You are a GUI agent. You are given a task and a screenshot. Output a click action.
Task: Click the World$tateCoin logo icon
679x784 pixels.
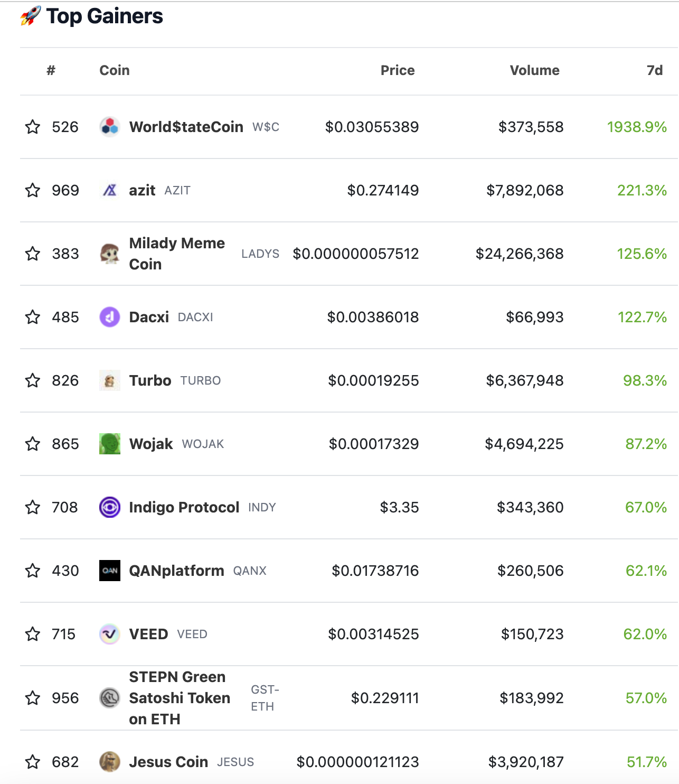coord(110,127)
